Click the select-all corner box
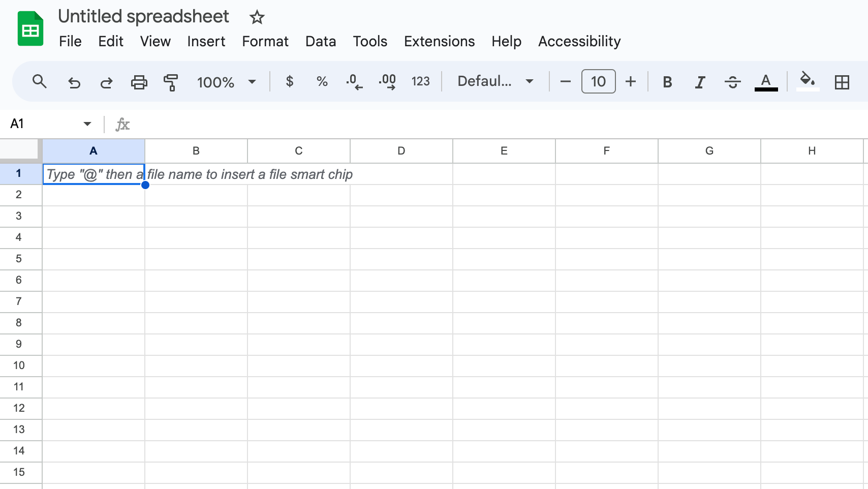The width and height of the screenshot is (868, 489). 19,150
